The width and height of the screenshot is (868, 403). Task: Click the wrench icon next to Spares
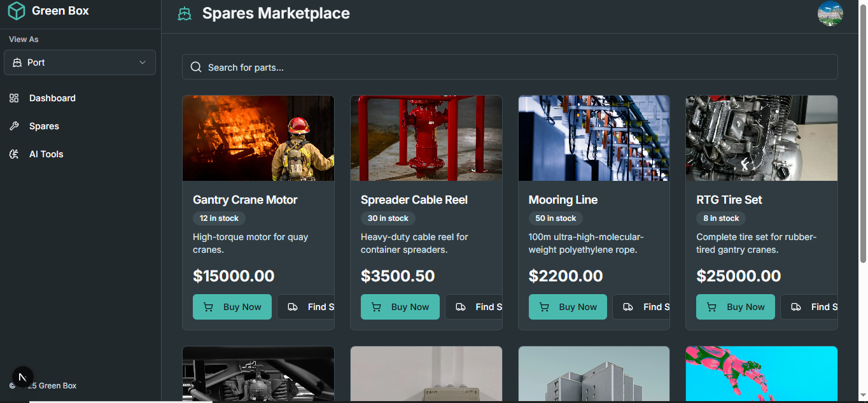(14, 126)
